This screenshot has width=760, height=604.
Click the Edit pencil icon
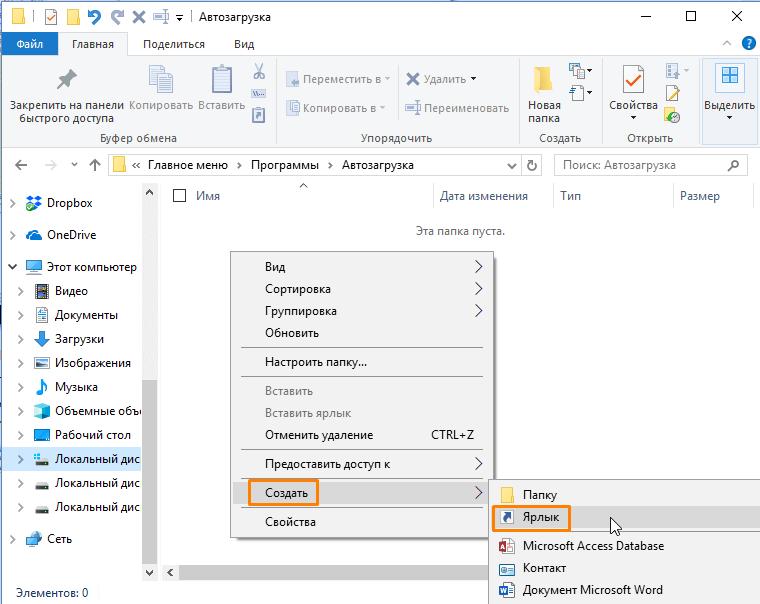click(x=673, y=93)
